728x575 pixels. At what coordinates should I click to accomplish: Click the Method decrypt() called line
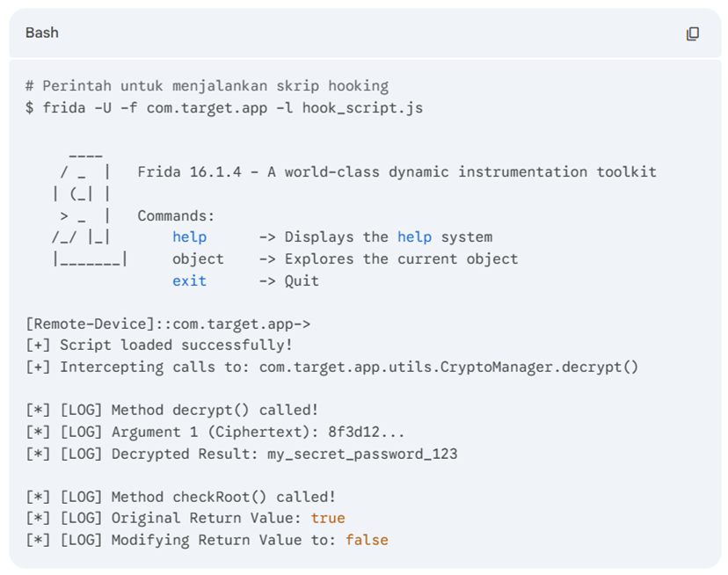172,410
